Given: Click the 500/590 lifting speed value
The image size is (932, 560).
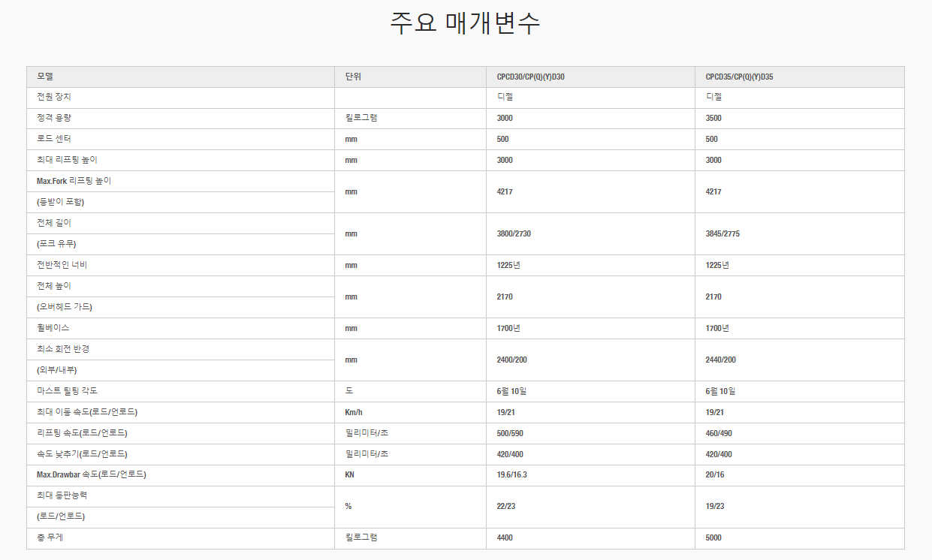Looking at the screenshot, I should point(509,433).
